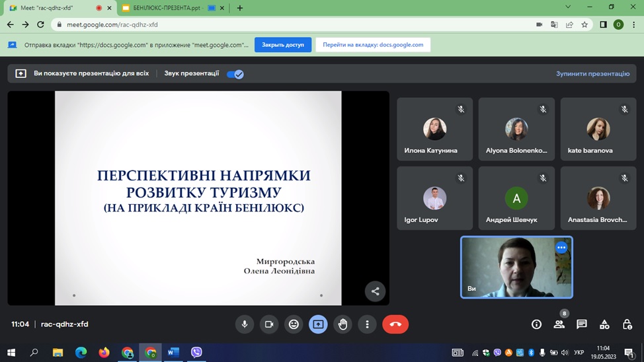Screen dimensions: 644x362
Task: Click 'Перейти на вкладку: docs.google.com' button
Action: [373, 45]
